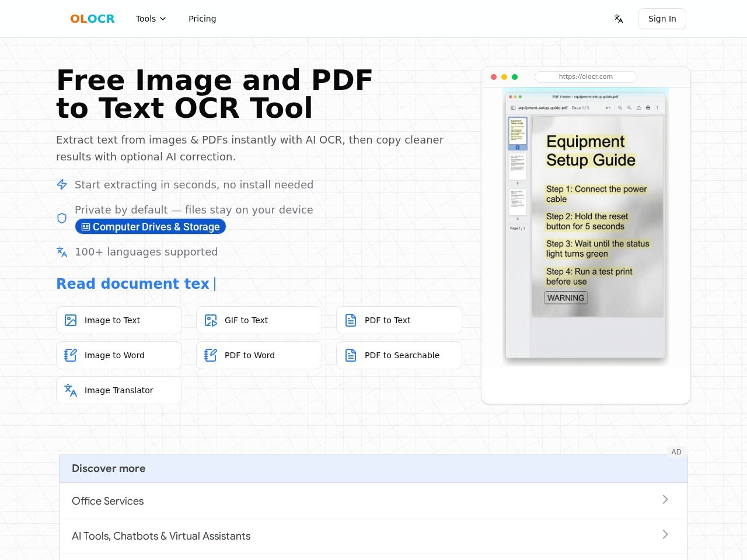This screenshot has height=560, width=747.
Task: Open the Pricing page
Action: pos(203,19)
